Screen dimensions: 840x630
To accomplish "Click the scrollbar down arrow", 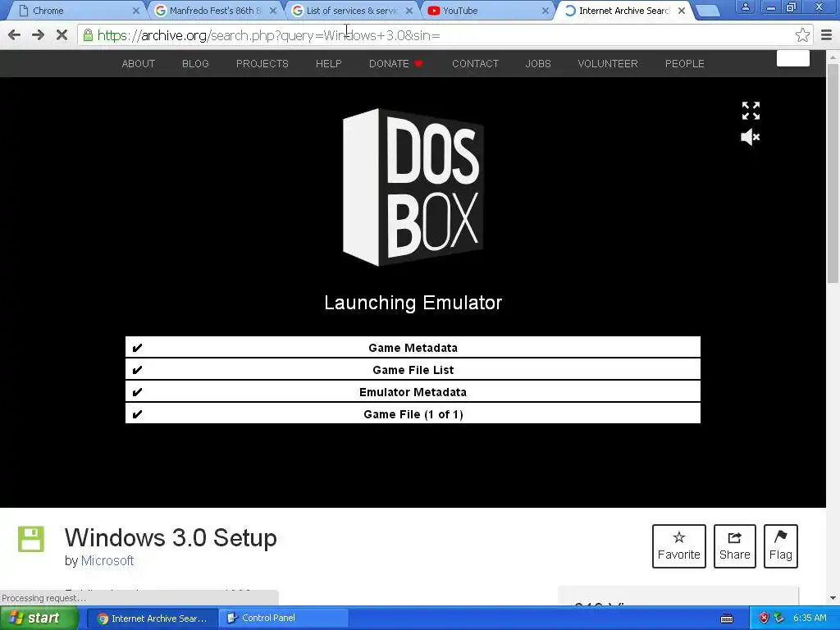I will tap(833, 598).
